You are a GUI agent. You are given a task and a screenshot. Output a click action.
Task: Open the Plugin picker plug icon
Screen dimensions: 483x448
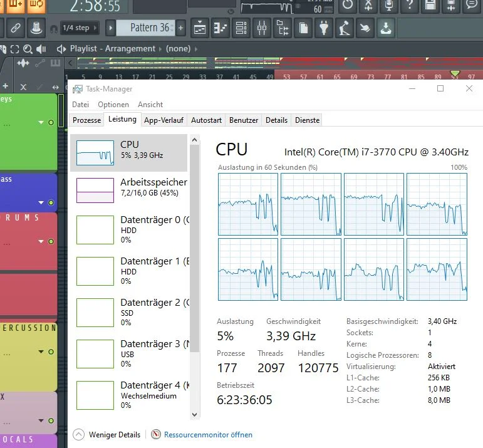click(323, 28)
